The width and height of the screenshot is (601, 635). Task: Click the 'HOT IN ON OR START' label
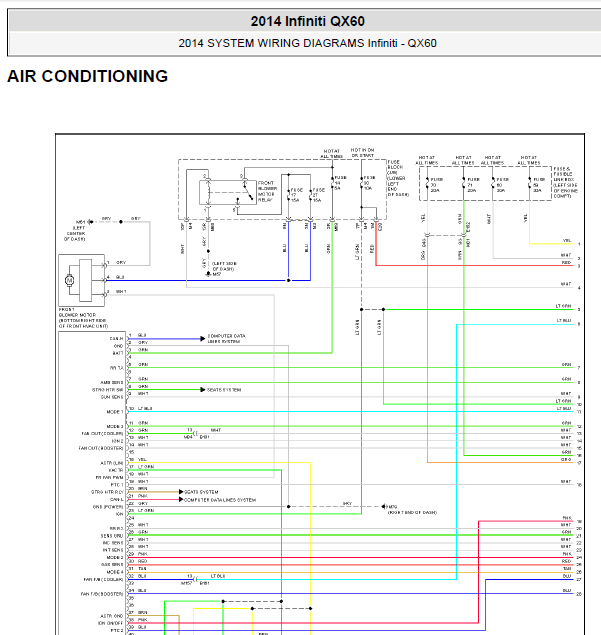click(x=362, y=153)
